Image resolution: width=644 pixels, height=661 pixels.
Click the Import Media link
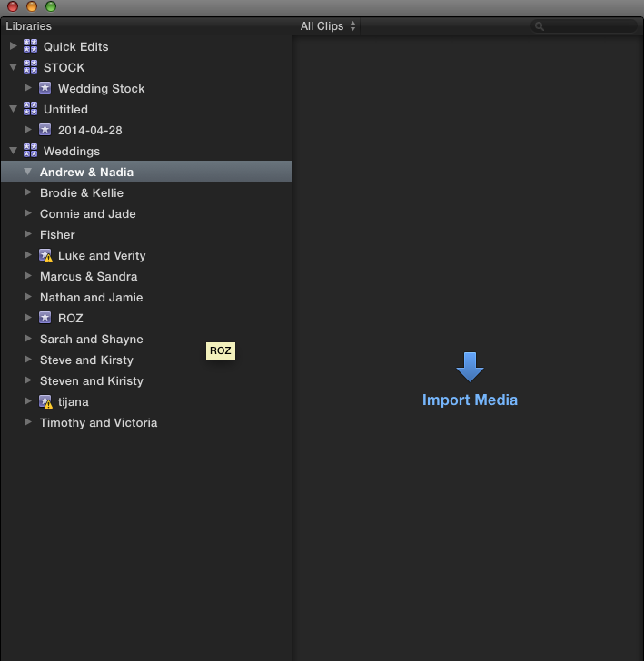tap(470, 400)
